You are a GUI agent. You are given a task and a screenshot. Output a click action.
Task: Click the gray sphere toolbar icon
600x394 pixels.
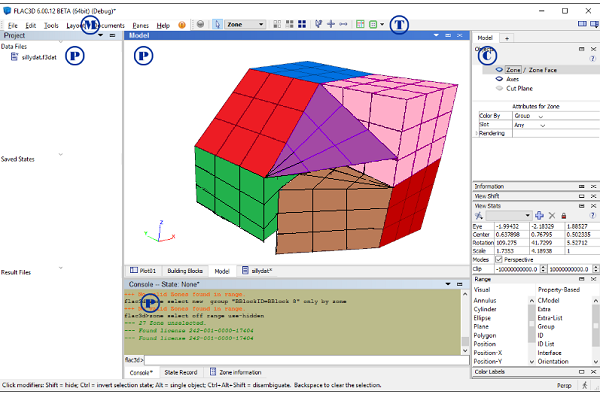(x=201, y=24)
